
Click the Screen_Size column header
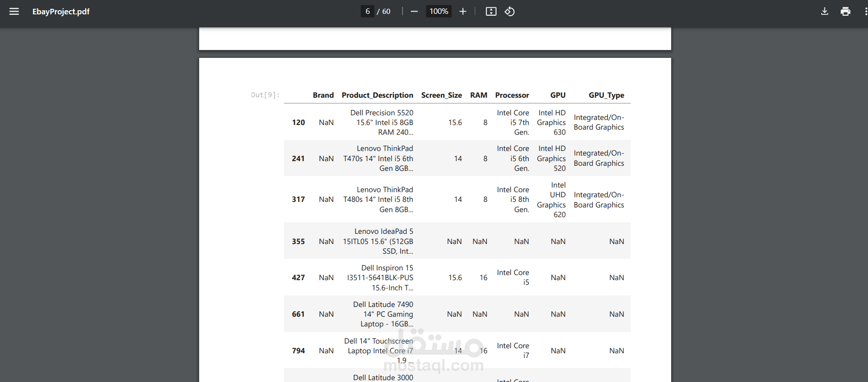coord(441,95)
